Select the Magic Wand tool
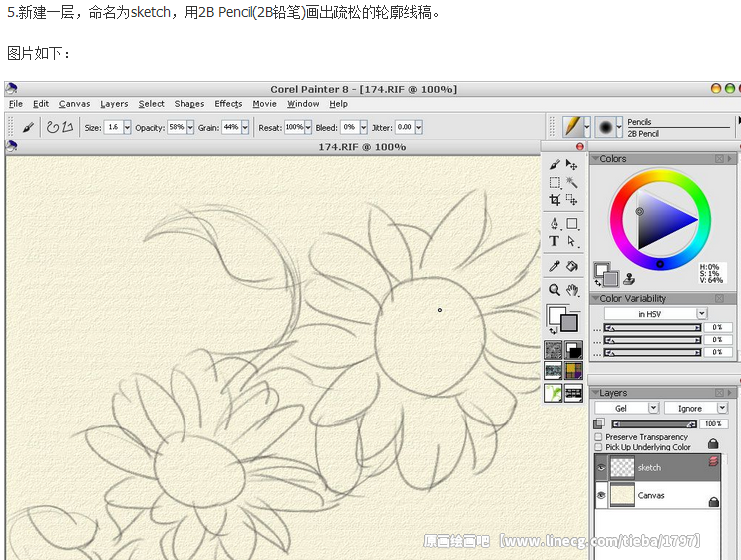 click(x=571, y=182)
